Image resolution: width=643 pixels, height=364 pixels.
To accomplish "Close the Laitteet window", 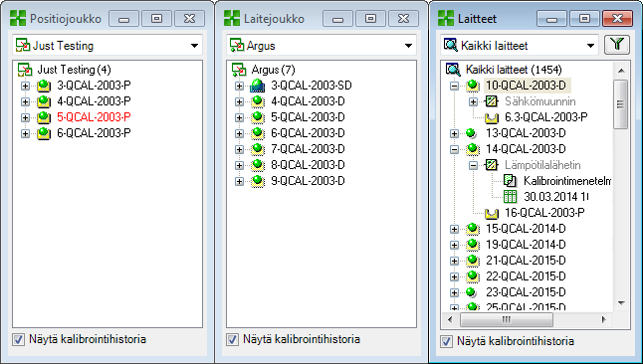I will coord(617,19).
